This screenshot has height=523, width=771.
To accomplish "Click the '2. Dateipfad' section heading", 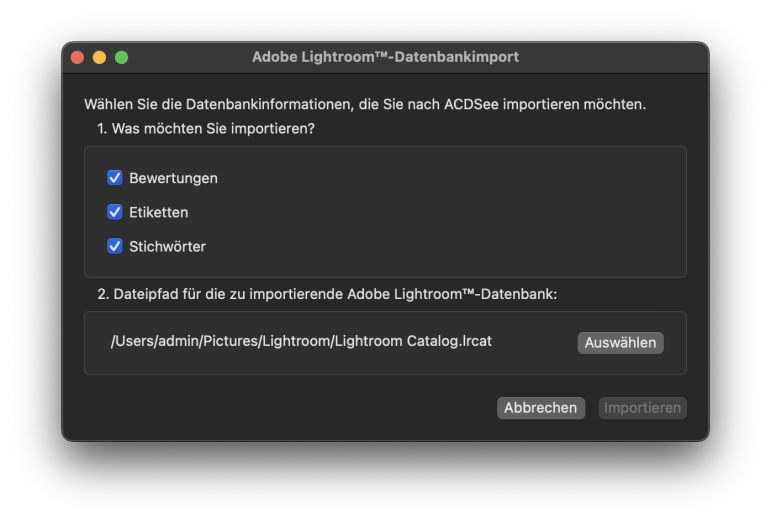I will tap(327, 294).
